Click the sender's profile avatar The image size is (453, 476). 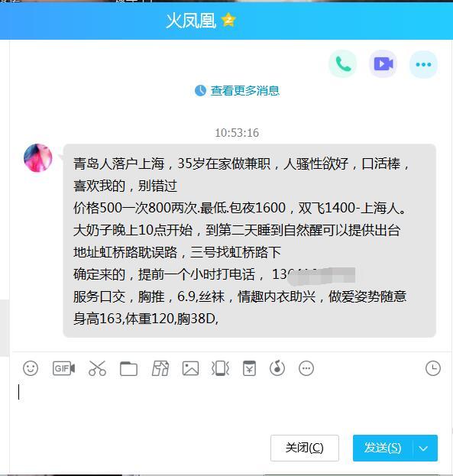[x=38, y=158]
